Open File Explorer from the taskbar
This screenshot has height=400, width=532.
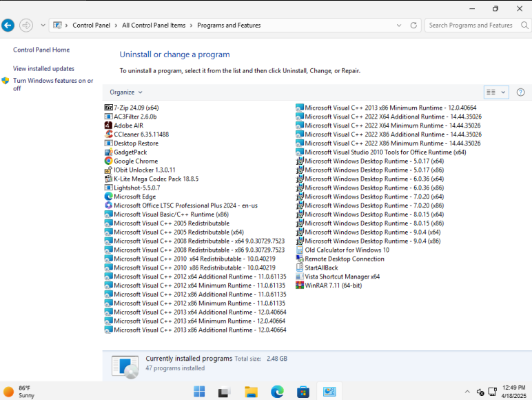pos(251,392)
